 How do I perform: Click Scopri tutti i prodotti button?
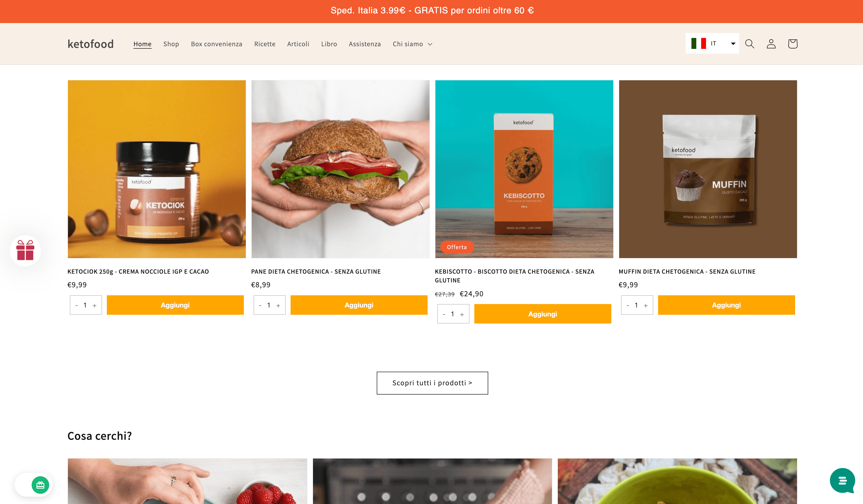(x=432, y=383)
